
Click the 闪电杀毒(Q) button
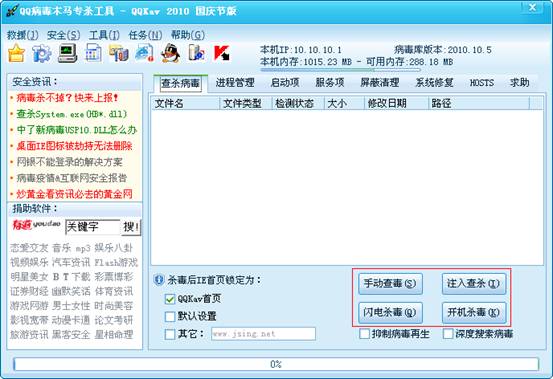(390, 312)
